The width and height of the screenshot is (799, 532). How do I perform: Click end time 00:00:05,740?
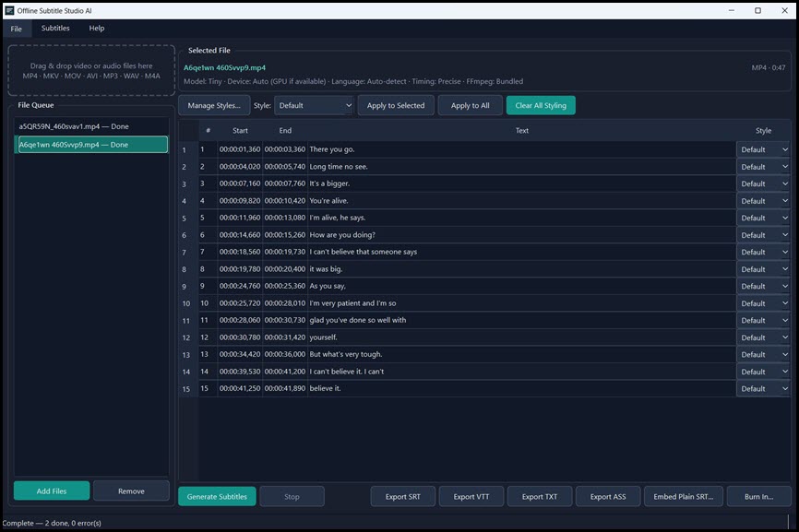[x=285, y=167]
